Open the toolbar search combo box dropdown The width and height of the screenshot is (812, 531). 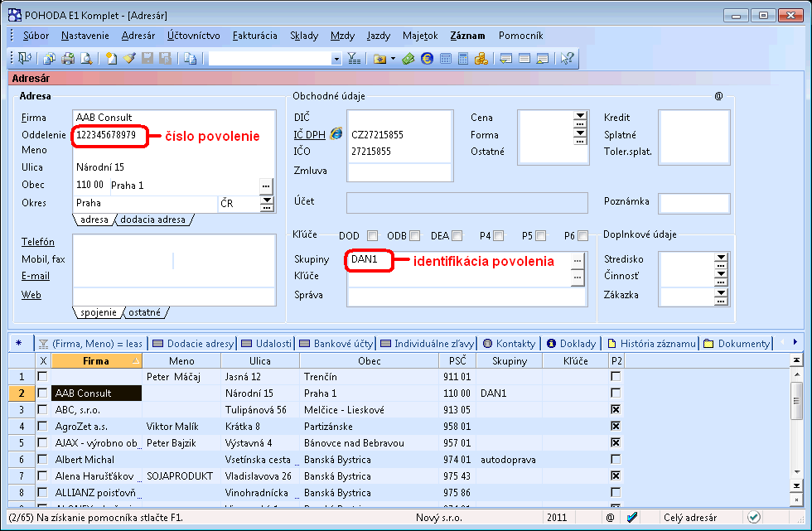click(336, 59)
